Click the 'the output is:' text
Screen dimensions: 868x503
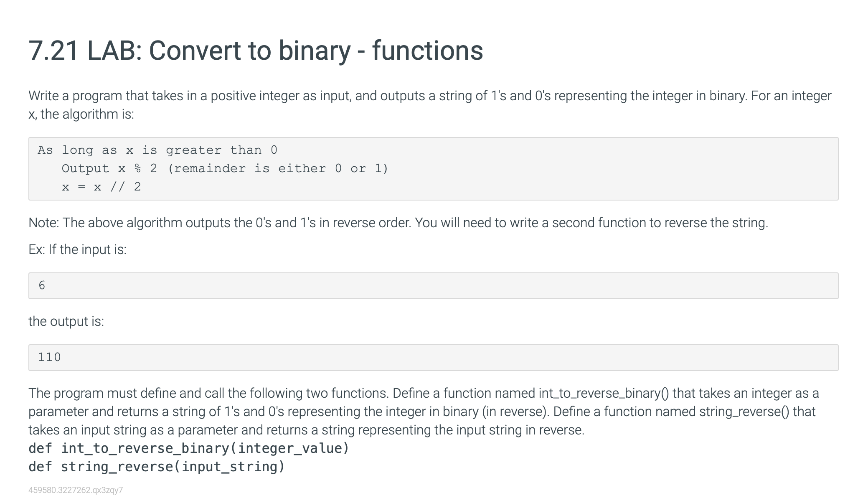tap(66, 321)
